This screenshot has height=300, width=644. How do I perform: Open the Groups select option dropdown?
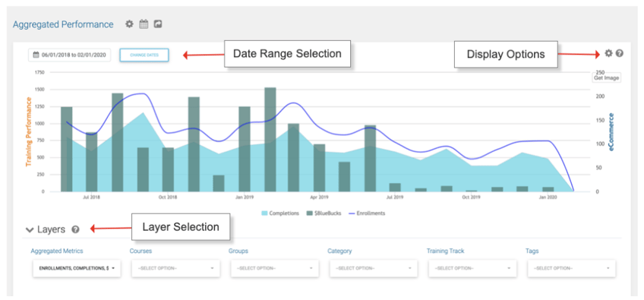(275, 268)
